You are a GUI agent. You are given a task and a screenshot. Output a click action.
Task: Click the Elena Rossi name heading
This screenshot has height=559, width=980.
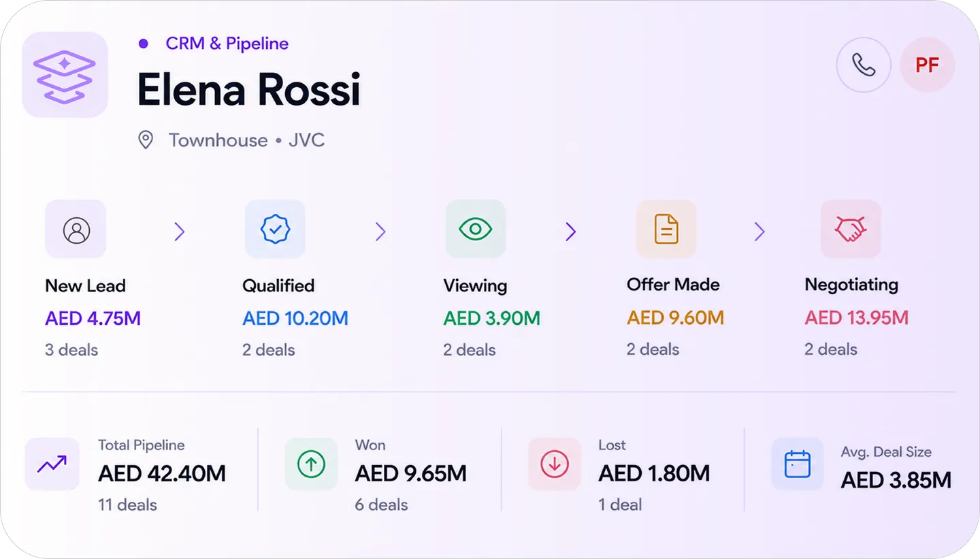[248, 89]
